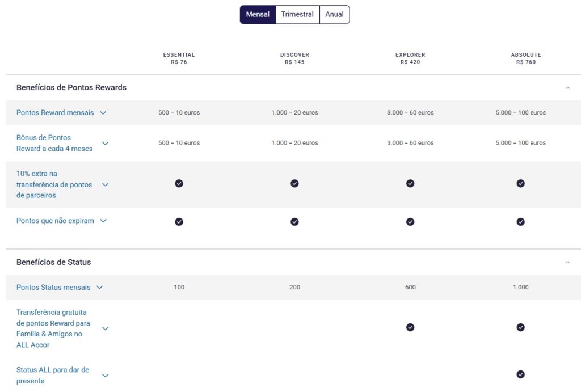Viewport: 581px width, 392px height.
Task: Click Essential checkmark for Pontos que não expiram
Action: point(179,222)
